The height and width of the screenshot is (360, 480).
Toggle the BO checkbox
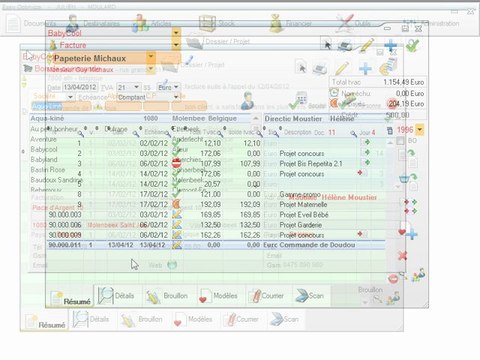(400, 141)
